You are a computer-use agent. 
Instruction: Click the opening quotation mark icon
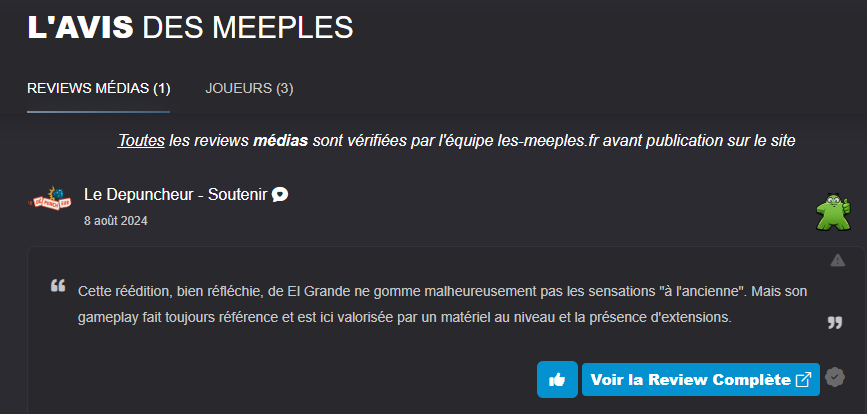point(58,287)
